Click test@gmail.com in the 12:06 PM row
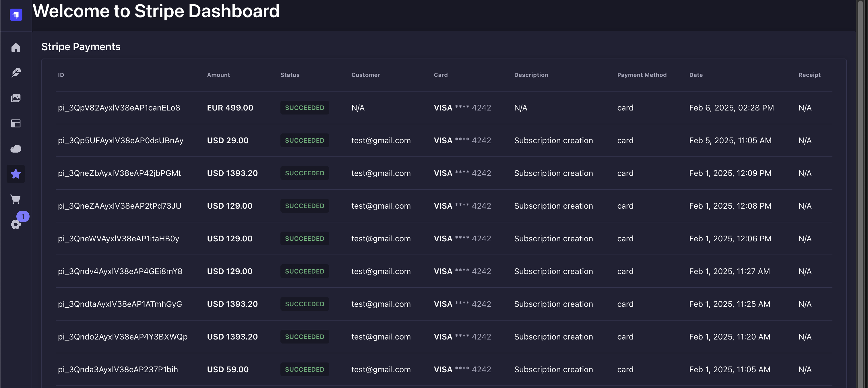 click(381, 238)
